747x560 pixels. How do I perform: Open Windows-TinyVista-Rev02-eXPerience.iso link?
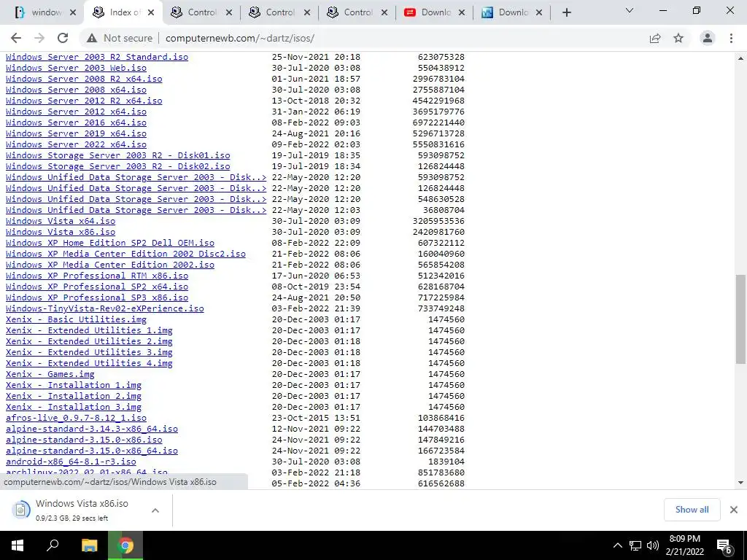105,308
